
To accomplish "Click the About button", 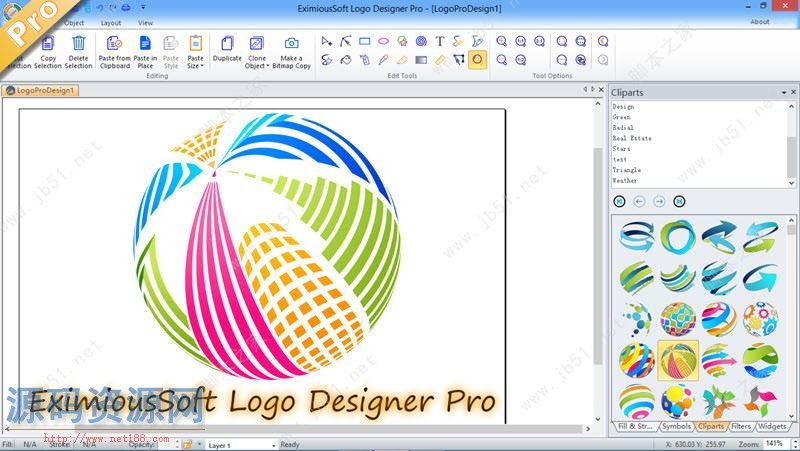I will click(x=760, y=22).
